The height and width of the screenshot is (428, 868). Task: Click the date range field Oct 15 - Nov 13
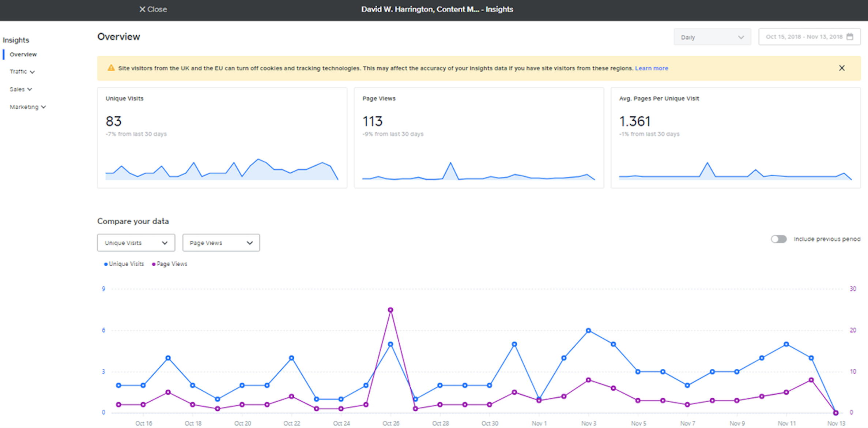click(809, 37)
